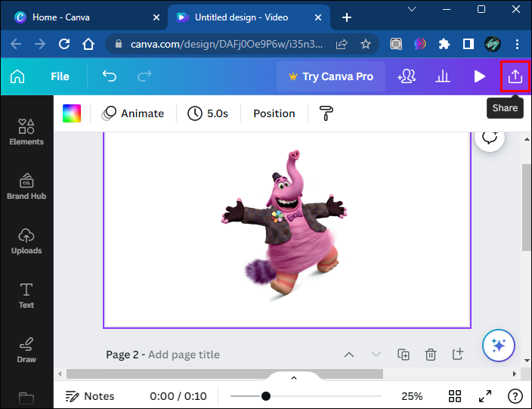Open the screenshot extension icon

click(396, 44)
